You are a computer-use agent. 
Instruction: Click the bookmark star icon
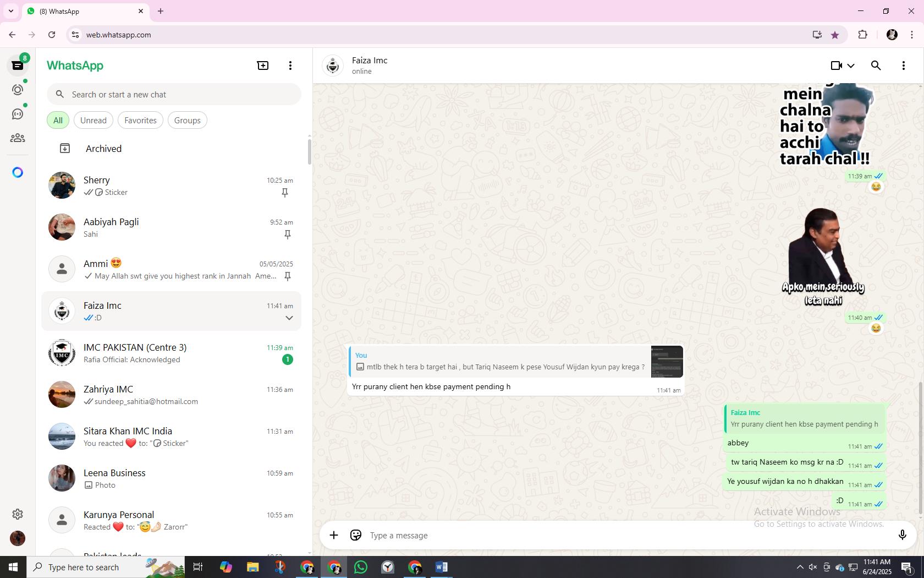(835, 35)
